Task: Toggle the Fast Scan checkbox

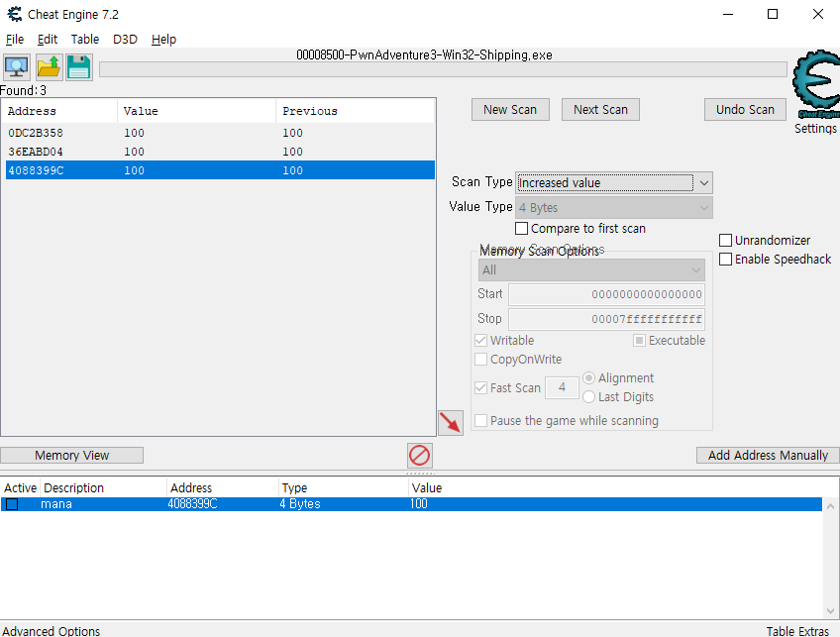Action: (x=481, y=388)
